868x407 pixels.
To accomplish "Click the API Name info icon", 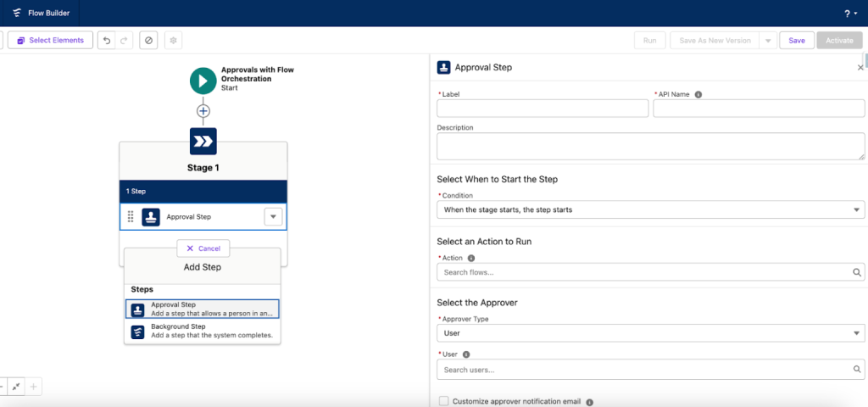I will pos(698,95).
